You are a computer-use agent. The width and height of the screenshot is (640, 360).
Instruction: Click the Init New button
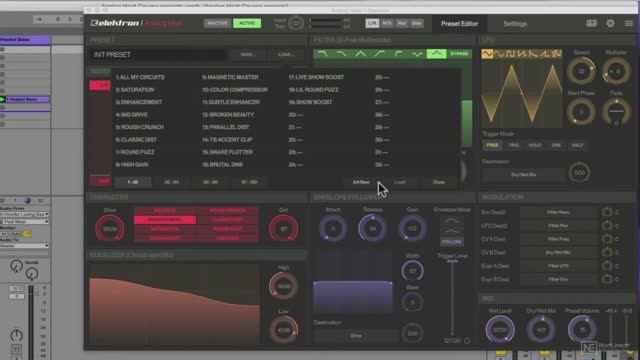pos(361,182)
